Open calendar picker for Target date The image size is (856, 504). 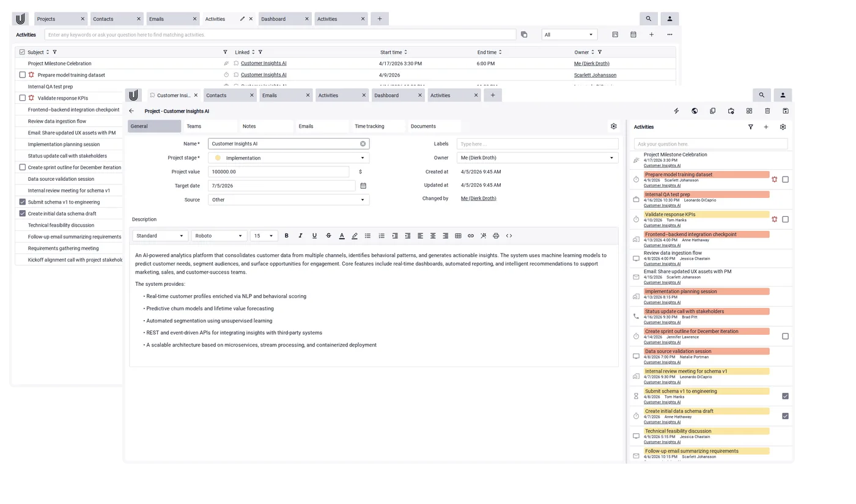pos(363,186)
